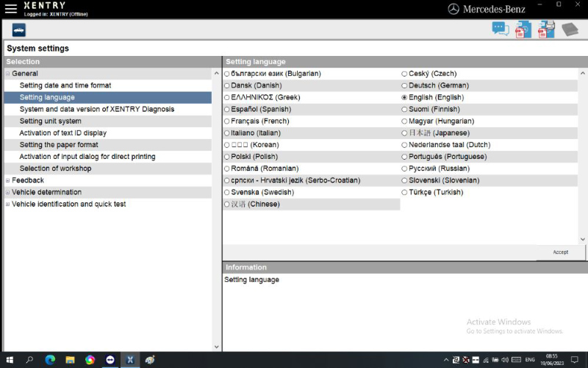Open Setting date and time format

65,85
